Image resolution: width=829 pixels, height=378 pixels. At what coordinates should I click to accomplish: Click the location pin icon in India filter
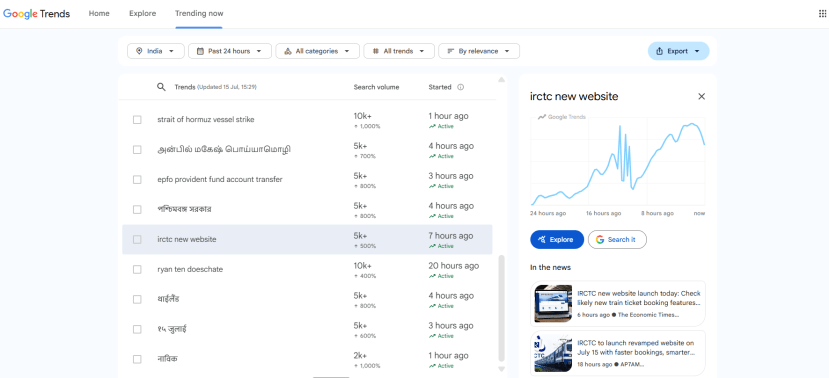[x=140, y=51]
